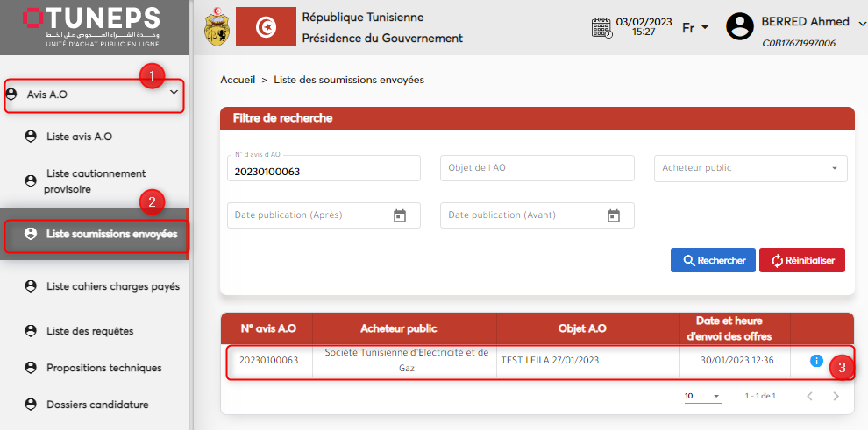868x430 pixels.
Task: Open calendar picker for Date publication (Après)
Action: [x=400, y=215]
